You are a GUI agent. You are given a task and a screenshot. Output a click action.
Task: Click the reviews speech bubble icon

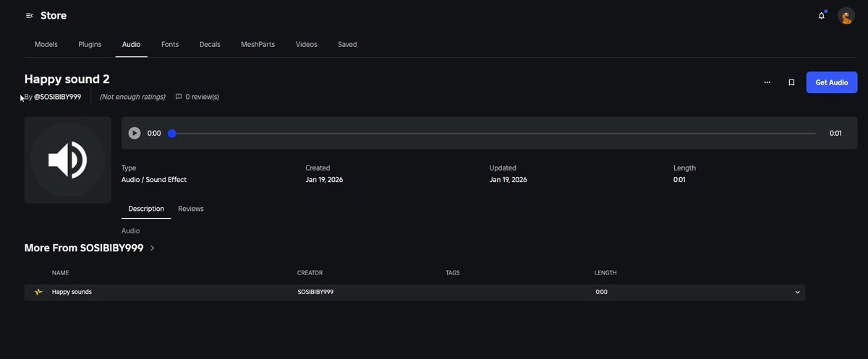(x=179, y=96)
